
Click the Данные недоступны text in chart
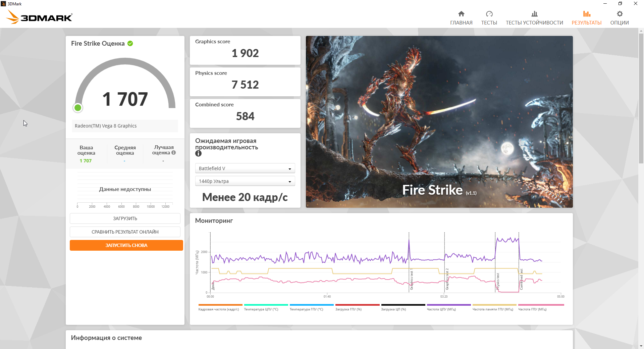(x=125, y=189)
